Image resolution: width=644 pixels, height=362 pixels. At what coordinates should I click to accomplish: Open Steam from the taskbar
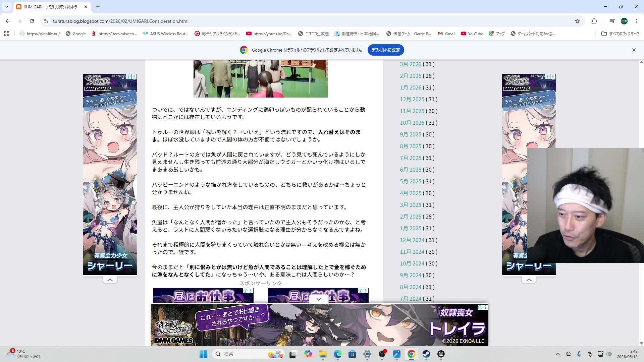coord(426,354)
